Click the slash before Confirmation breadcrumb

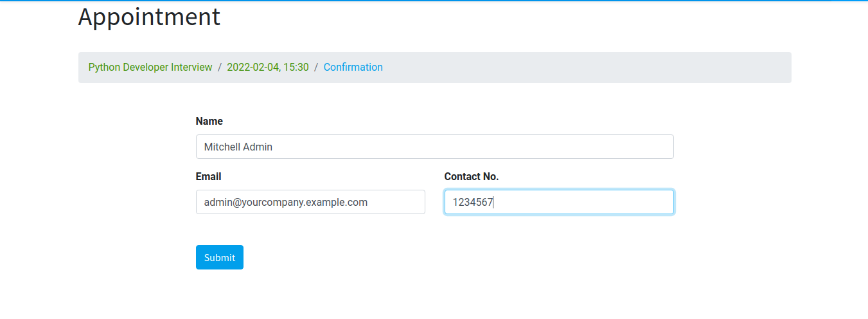point(316,67)
